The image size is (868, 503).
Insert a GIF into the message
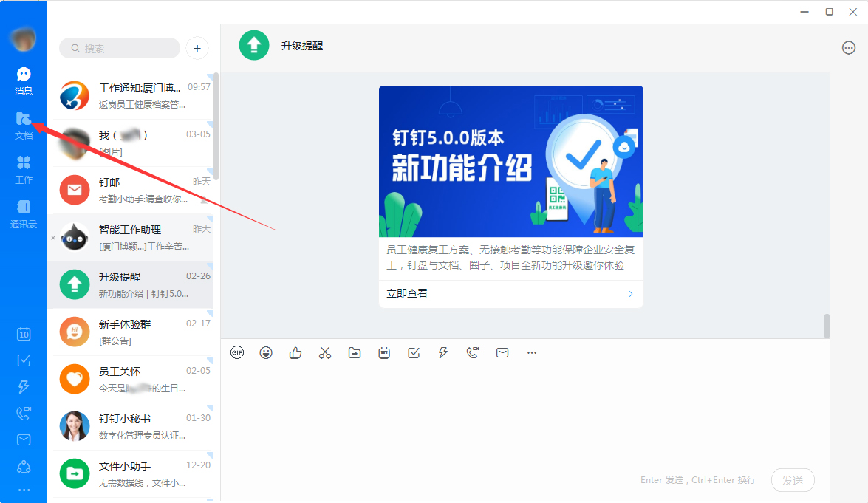click(x=236, y=352)
